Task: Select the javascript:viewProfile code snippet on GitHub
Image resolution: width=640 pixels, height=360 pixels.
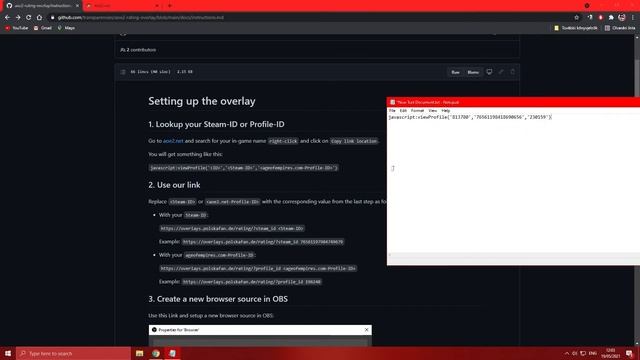Action: (244, 168)
